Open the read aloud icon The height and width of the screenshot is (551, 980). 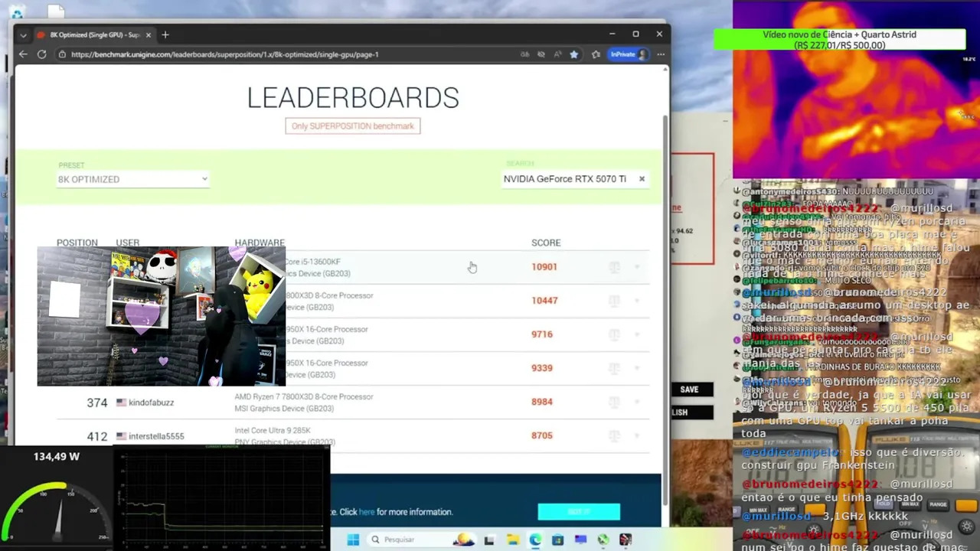[557, 54]
